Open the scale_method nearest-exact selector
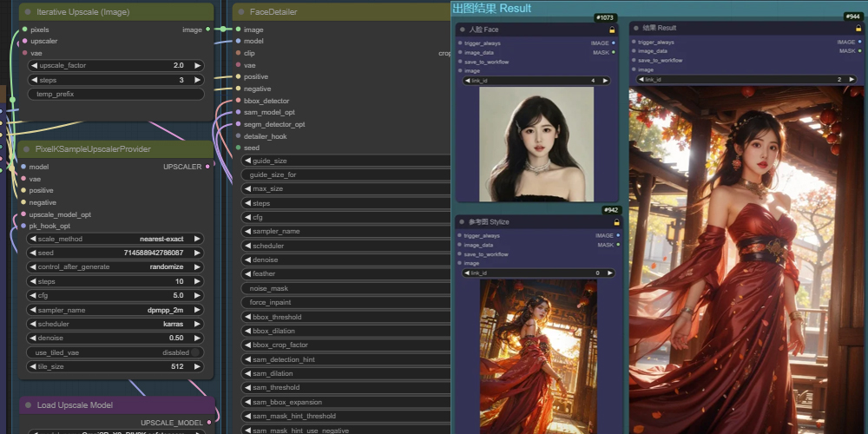 click(115, 240)
